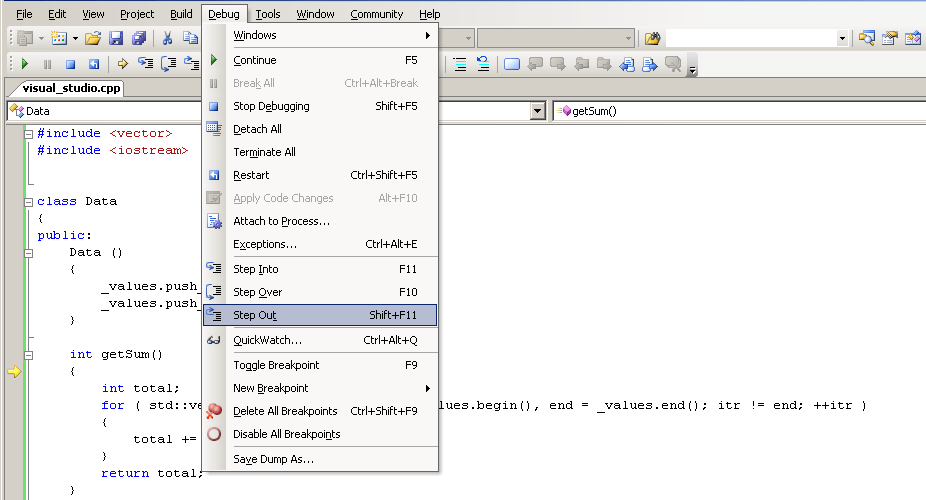Viewport: 926px width, 500px height.
Task: Select Save Dump As menu item
Action: pos(320,459)
